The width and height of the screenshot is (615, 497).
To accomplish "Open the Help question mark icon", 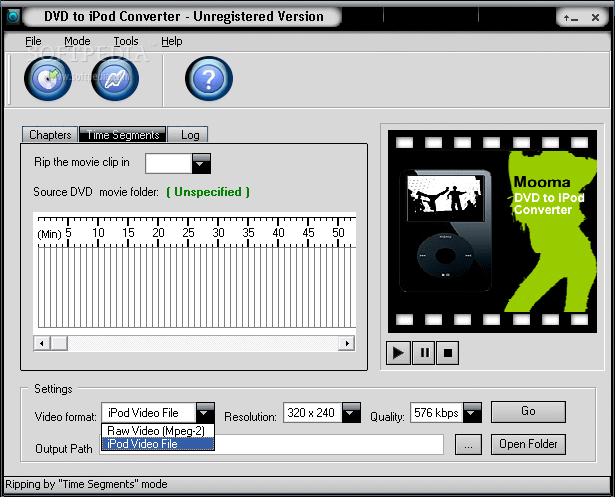I will point(209,78).
